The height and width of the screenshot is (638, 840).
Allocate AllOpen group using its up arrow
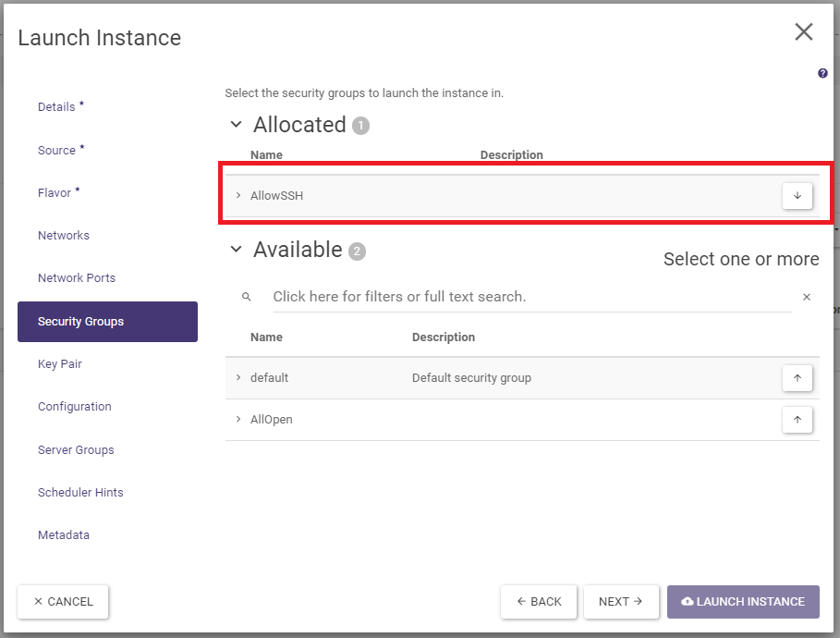coord(797,420)
